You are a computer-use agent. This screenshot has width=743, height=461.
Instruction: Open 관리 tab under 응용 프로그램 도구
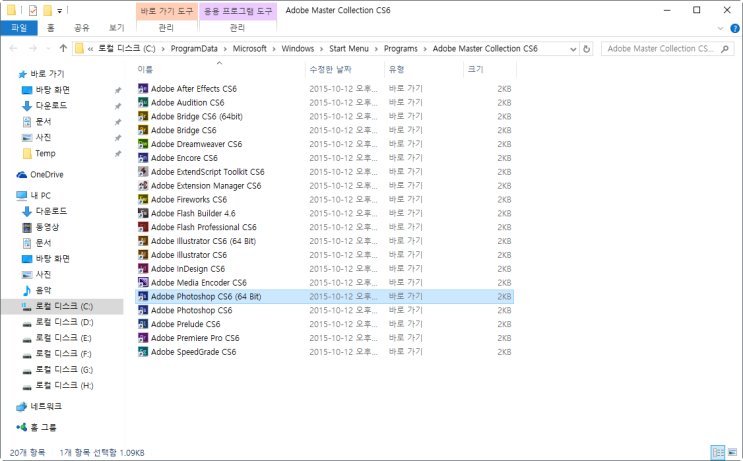237,28
